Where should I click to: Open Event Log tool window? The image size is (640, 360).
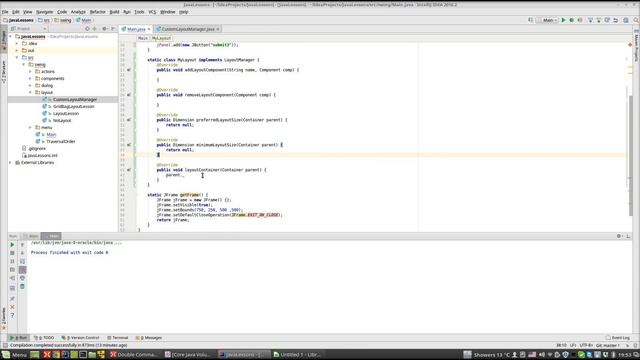(x=618, y=338)
